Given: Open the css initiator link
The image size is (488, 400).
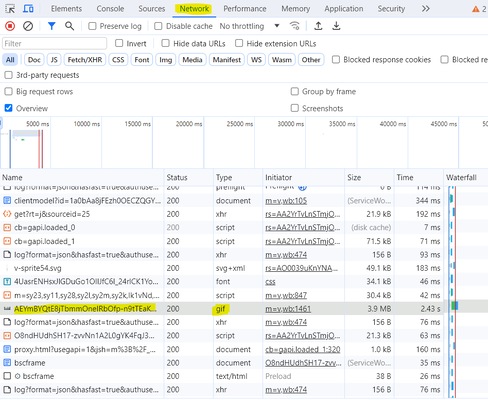Looking at the screenshot, I should point(270,282).
